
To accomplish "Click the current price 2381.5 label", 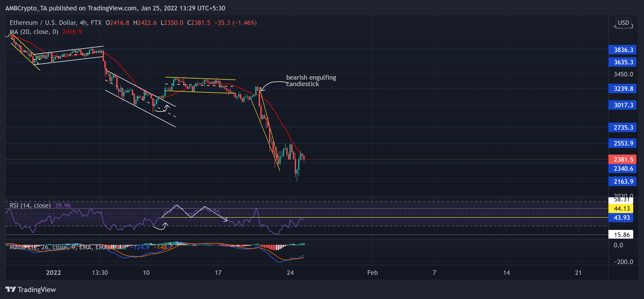I will (622, 159).
